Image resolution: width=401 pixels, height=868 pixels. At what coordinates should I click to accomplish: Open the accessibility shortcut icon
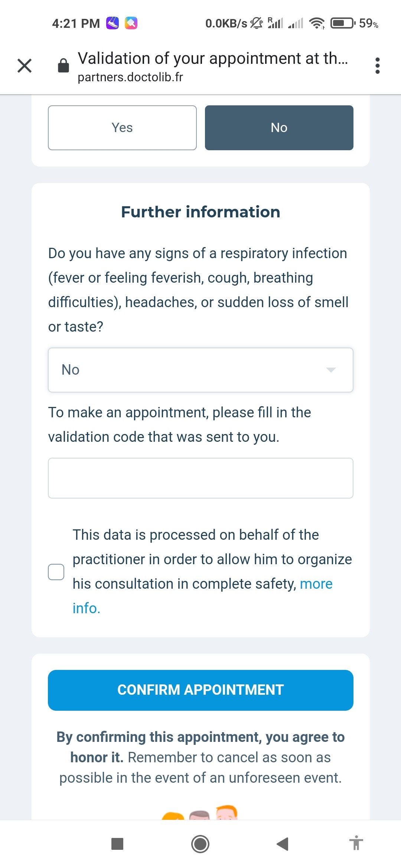(356, 843)
